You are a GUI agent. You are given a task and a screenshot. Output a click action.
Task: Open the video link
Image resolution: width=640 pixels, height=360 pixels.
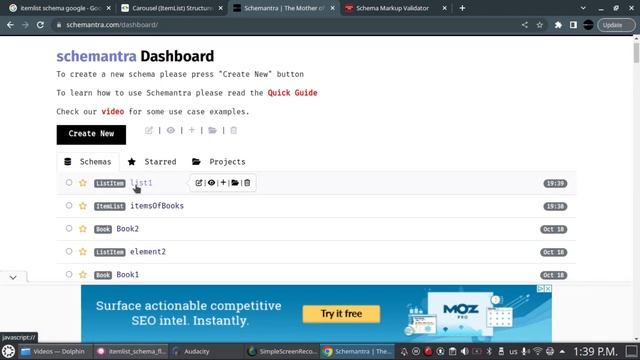click(x=113, y=111)
